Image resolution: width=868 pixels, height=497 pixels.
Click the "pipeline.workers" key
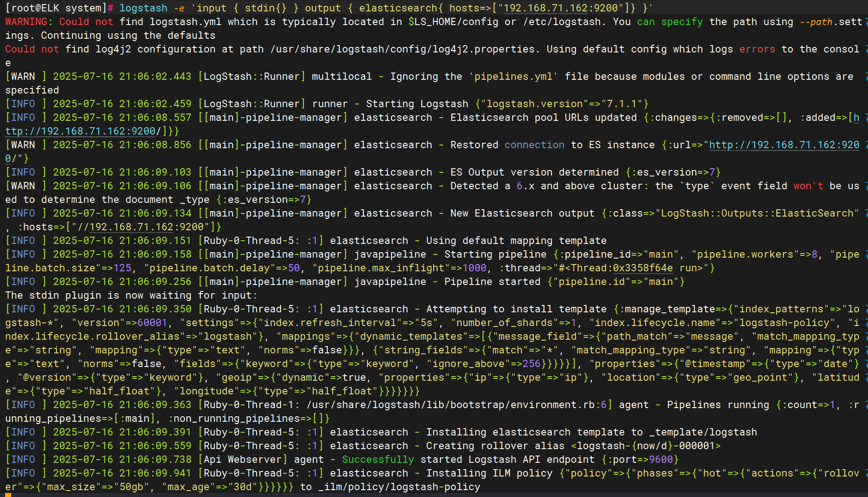(745, 254)
